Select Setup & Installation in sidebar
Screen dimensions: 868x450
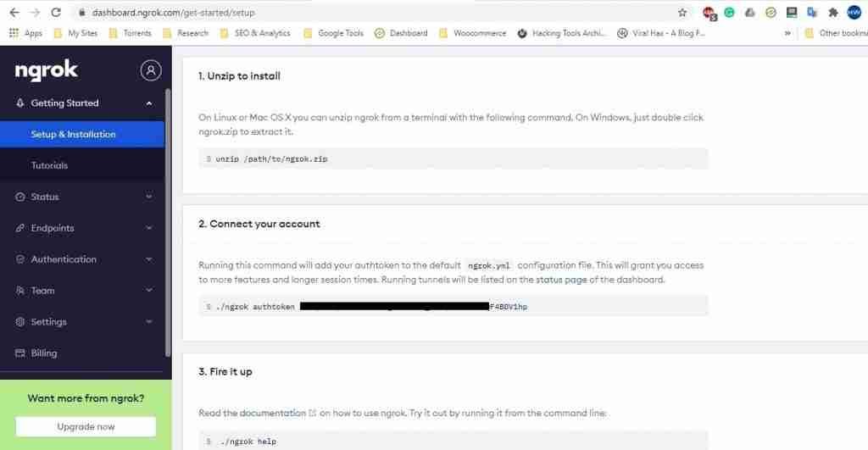click(82, 134)
